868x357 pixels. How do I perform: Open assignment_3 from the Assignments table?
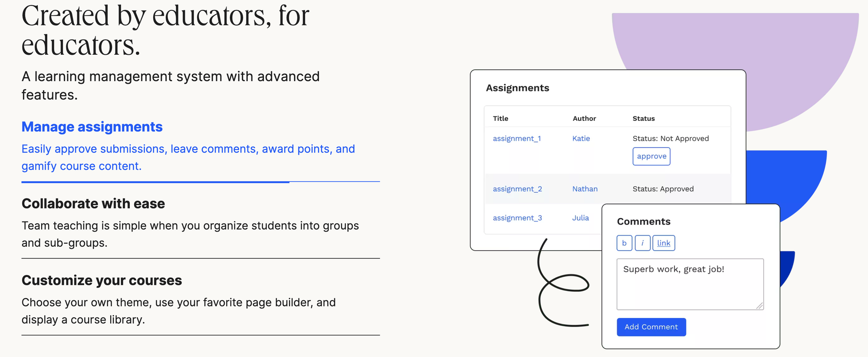(517, 218)
